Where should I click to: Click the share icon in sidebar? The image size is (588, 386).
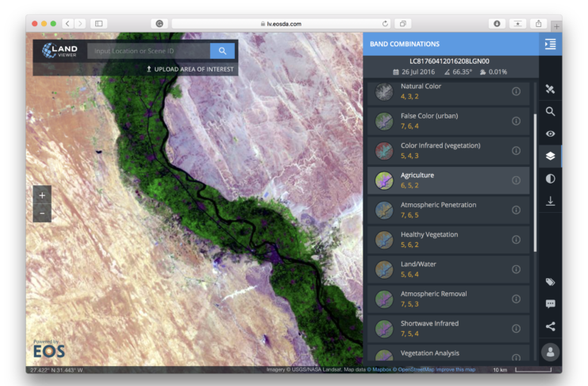tap(550, 326)
